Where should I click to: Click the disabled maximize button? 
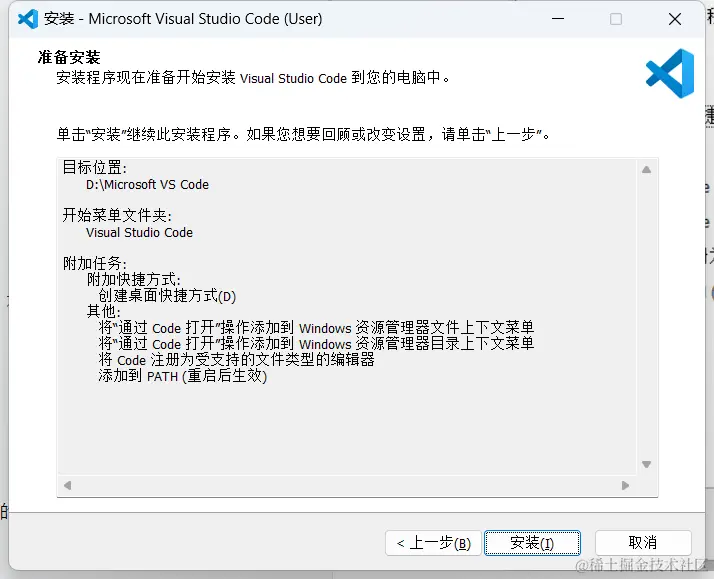pyautogui.click(x=616, y=19)
